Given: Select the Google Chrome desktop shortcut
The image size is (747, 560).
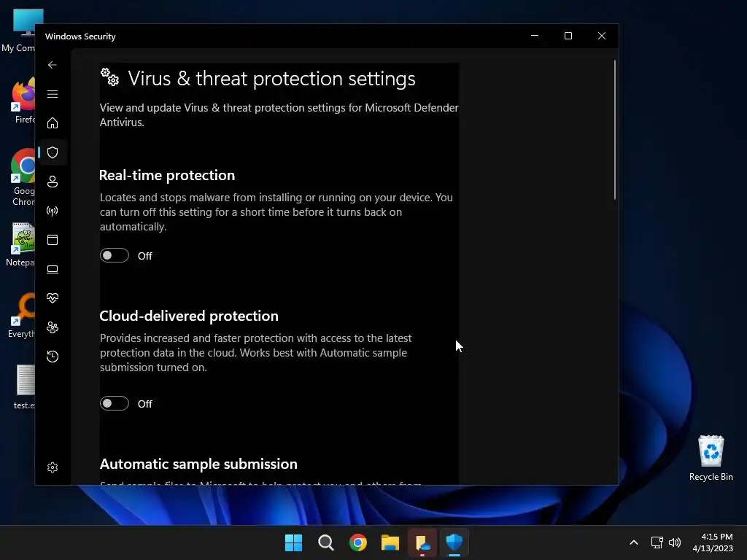Looking at the screenshot, I should click(22, 177).
